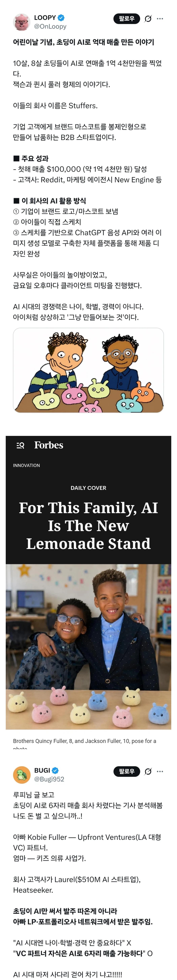Screen dimensions: 177x980
Task: Open the cartoon illustration of two boys
Action: tap(88, 370)
